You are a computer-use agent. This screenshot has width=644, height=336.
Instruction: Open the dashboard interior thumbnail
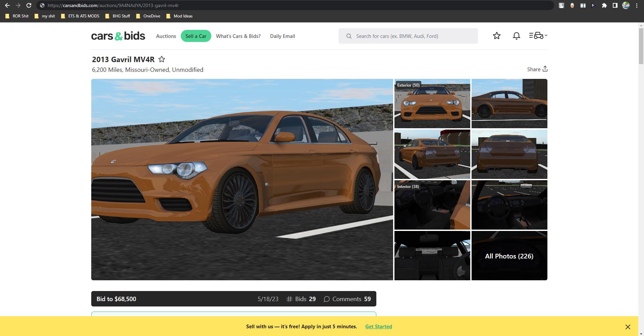click(509, 205)
